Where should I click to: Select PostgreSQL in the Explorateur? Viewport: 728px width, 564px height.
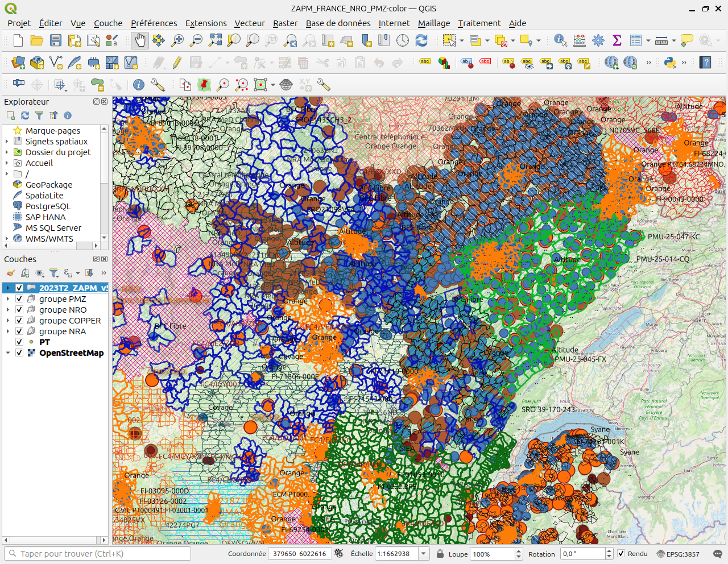point(48,206)
